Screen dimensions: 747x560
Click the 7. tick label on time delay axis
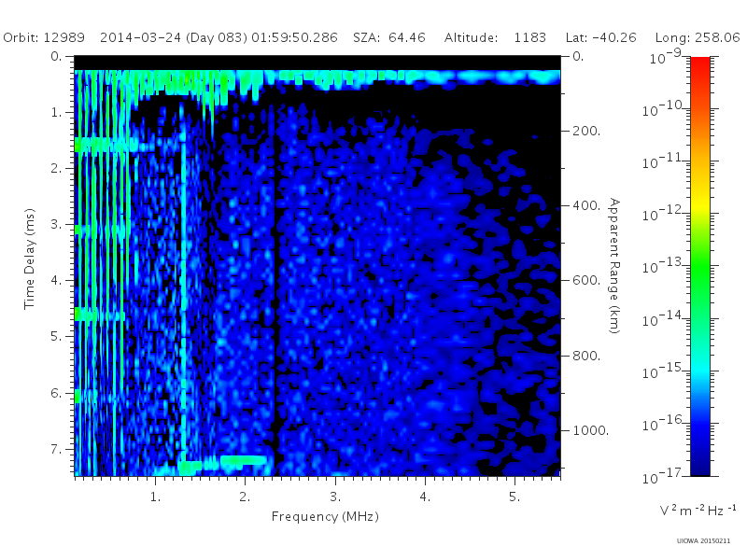[x=56, y=449]
